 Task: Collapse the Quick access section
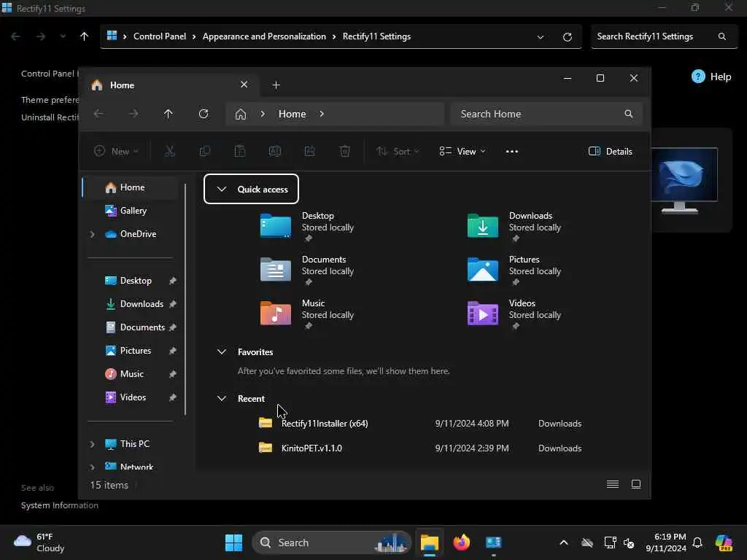pyautogui.click(x=222, y=189)
